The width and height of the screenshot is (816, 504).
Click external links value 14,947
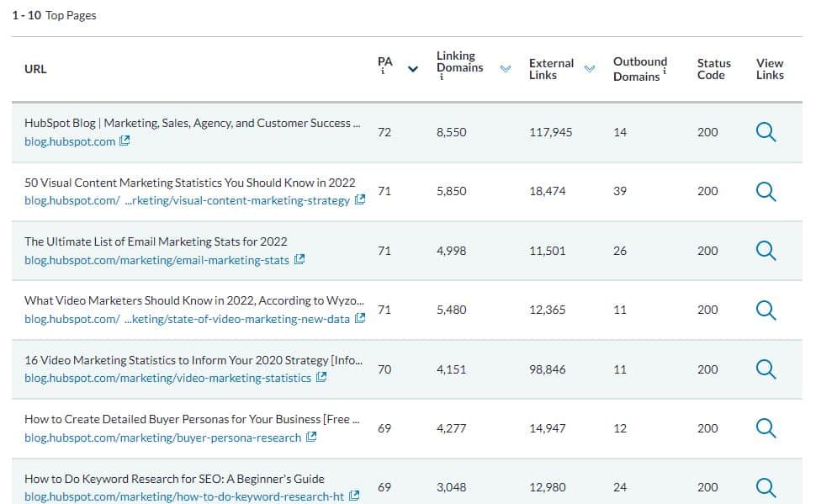point(547,428)
